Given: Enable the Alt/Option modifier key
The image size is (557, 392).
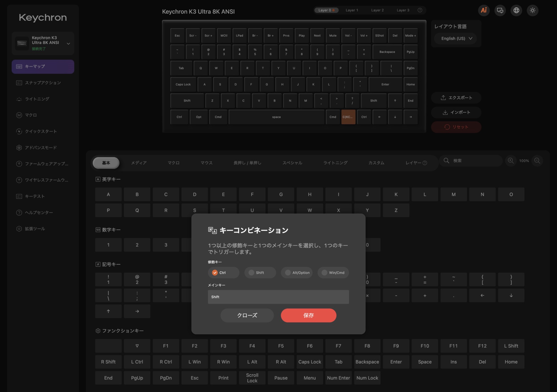Looking at the screenshot, I should tap(297, 273).
